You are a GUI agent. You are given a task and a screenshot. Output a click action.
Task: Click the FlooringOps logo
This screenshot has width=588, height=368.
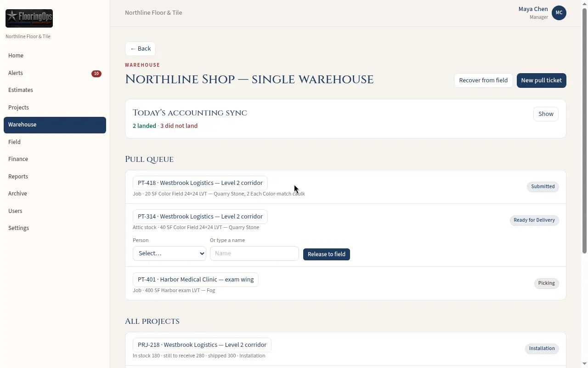[x=29, y=18]
